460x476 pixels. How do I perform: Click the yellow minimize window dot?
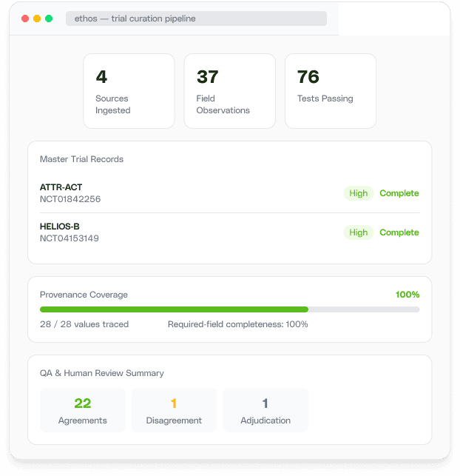[37, 19]
